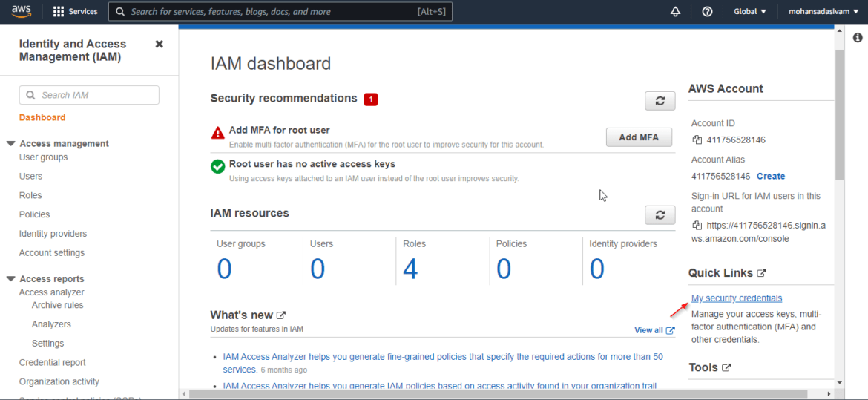
Task: Open news link about organization trail policies
Action: 440,386
